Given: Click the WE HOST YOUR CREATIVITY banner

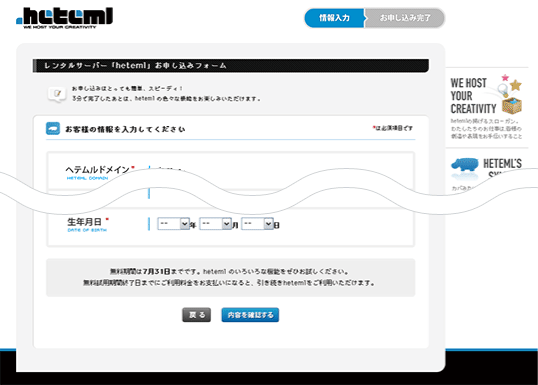Looking at the screenshot, I should 487,108.
